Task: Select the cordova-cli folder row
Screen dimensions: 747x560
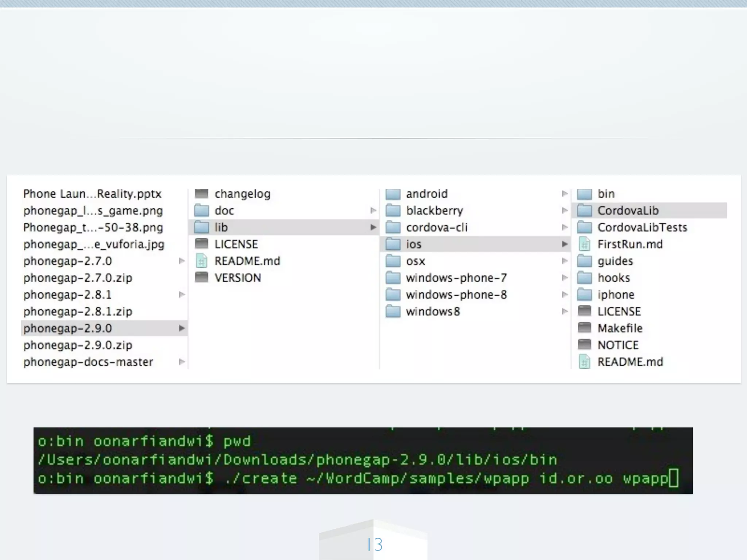Action: click(x=437, y=227)
